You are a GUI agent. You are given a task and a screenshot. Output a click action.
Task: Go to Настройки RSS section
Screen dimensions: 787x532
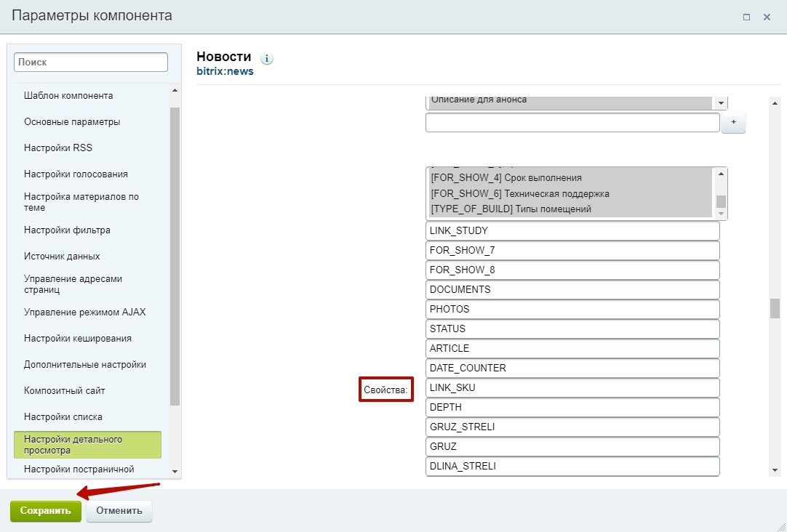58,148
